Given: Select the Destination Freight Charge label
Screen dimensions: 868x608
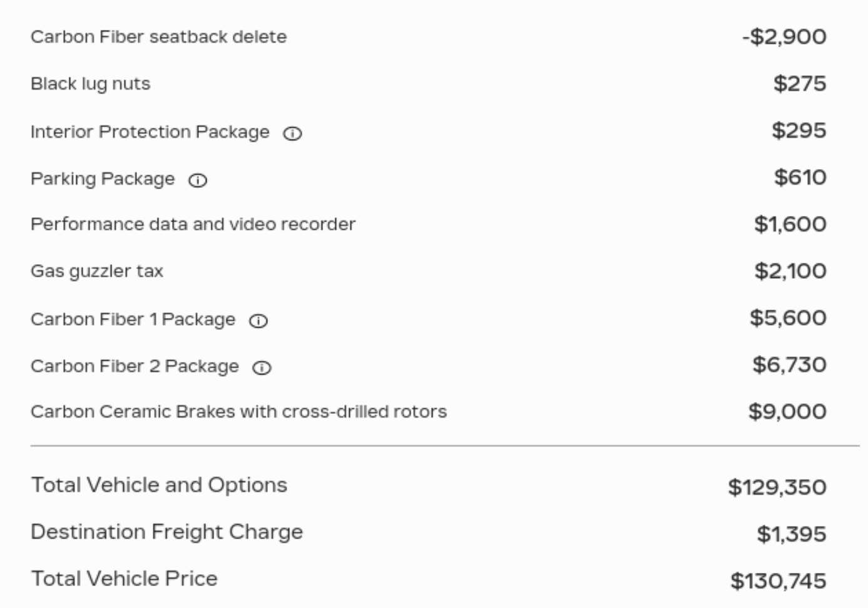Looking at the screenshot, I should pos(166,532).
